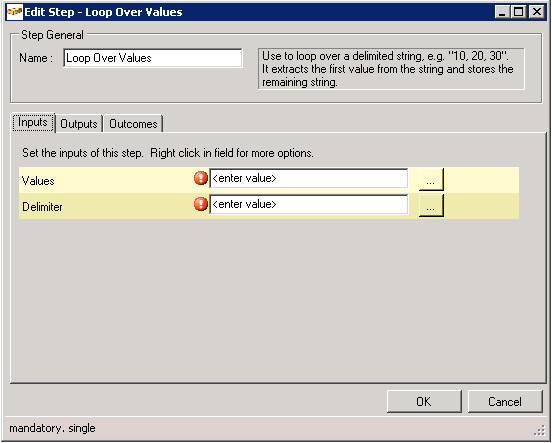This screenshot has width=552, height=443.
Task: Click the red error icon beside Values
Action: point(201,178)
